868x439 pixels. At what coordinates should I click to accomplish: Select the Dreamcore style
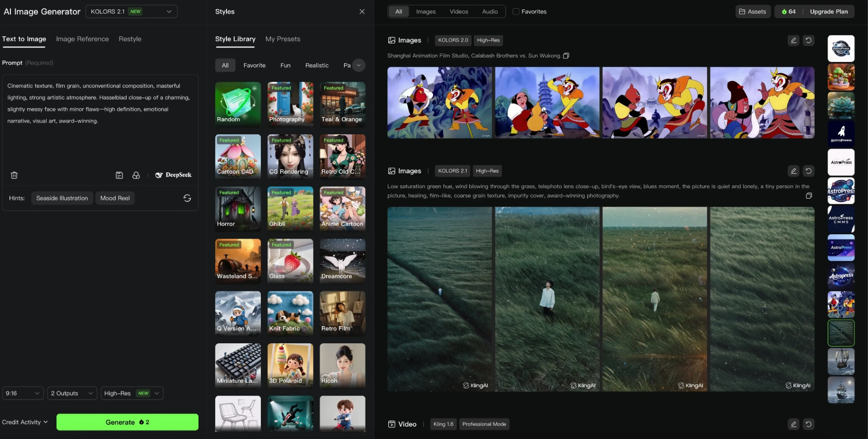pos(343,261)
